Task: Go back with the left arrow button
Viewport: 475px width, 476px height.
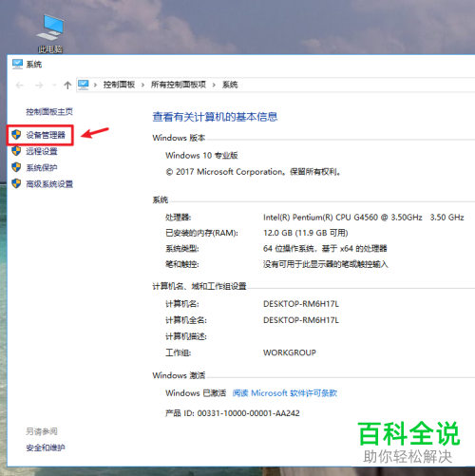Action: pos(20,86)
